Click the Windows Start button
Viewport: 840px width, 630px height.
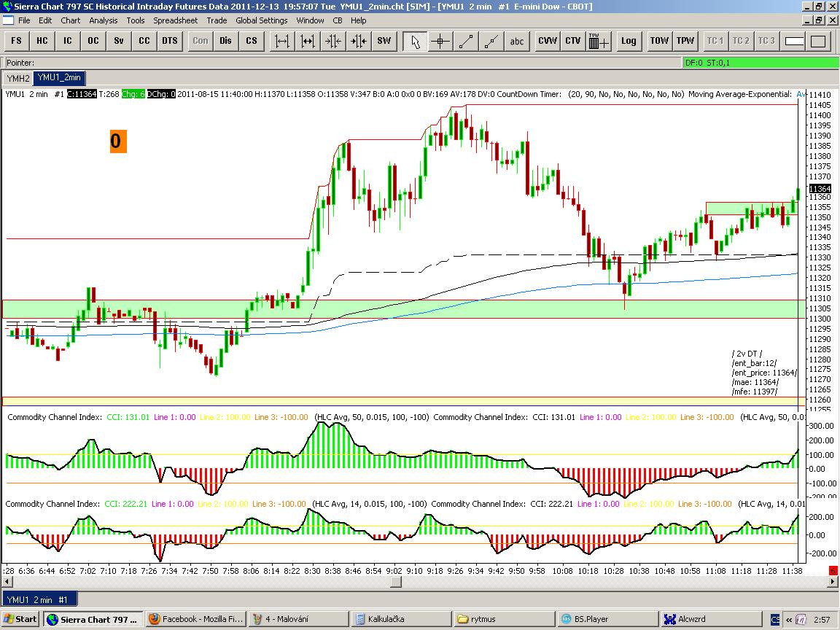(20, 619)
